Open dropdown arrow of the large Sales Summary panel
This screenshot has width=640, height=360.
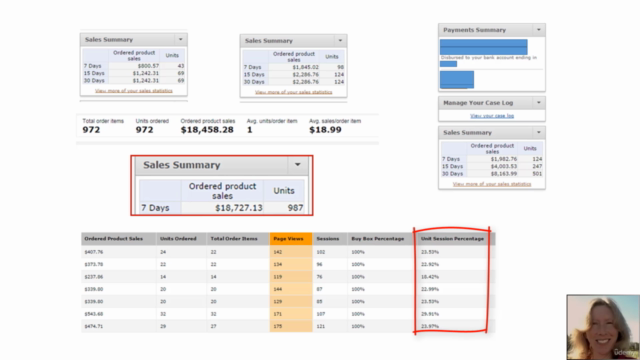[298, 165]
